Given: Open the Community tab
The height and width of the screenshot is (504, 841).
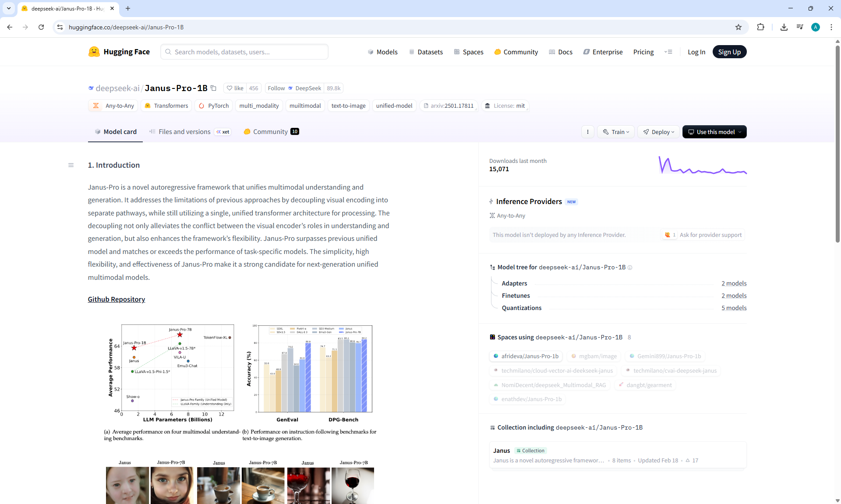Looking at the screenshot, I should pos(271,132).
